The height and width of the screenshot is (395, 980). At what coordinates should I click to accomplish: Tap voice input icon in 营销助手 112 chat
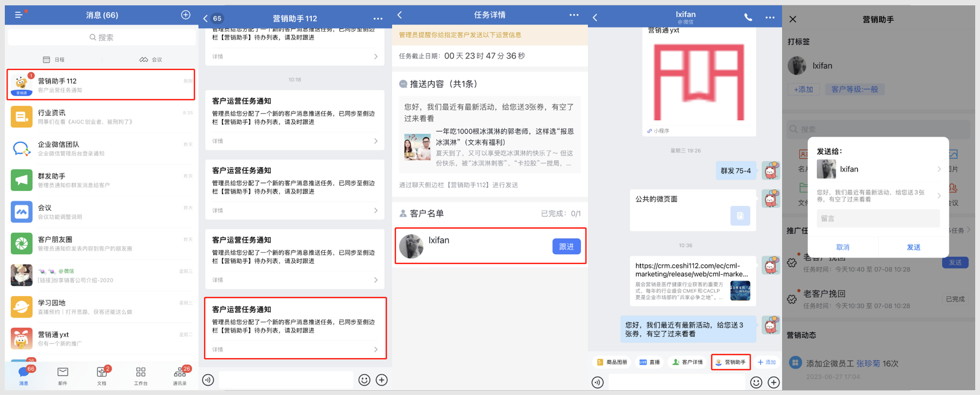[208, 380]
